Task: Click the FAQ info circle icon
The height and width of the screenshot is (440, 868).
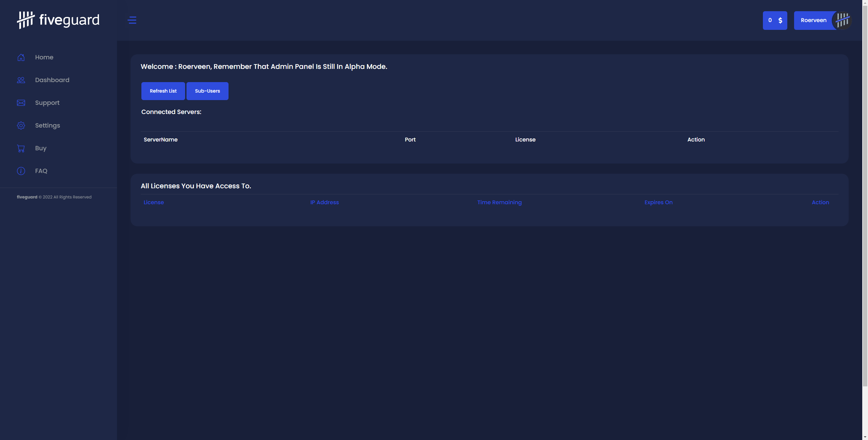Action: 21,171
